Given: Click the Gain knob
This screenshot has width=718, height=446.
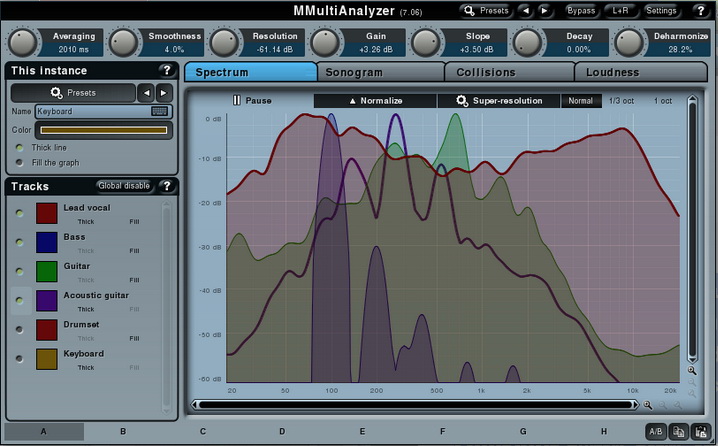Looking at the screenshot, I should pos(325,43).
